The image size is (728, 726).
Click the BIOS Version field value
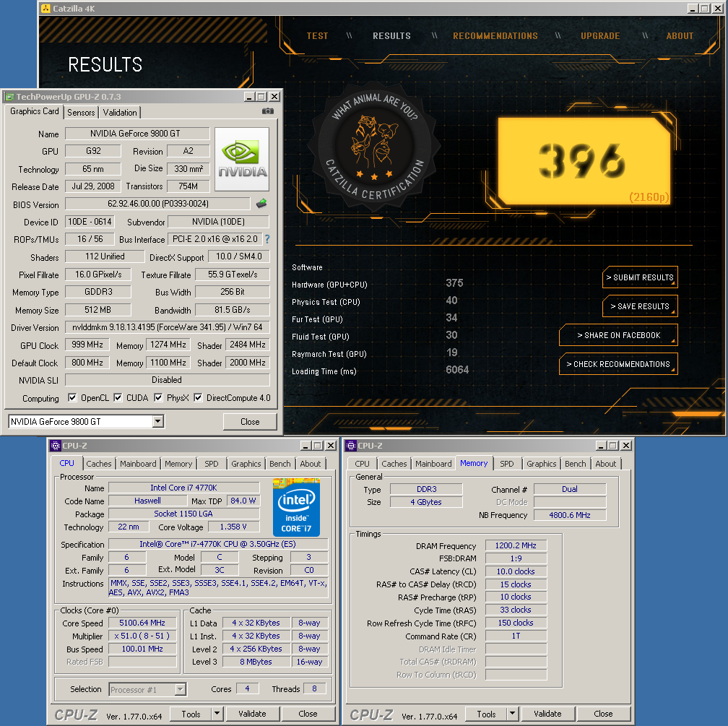(x=158, y=204)
